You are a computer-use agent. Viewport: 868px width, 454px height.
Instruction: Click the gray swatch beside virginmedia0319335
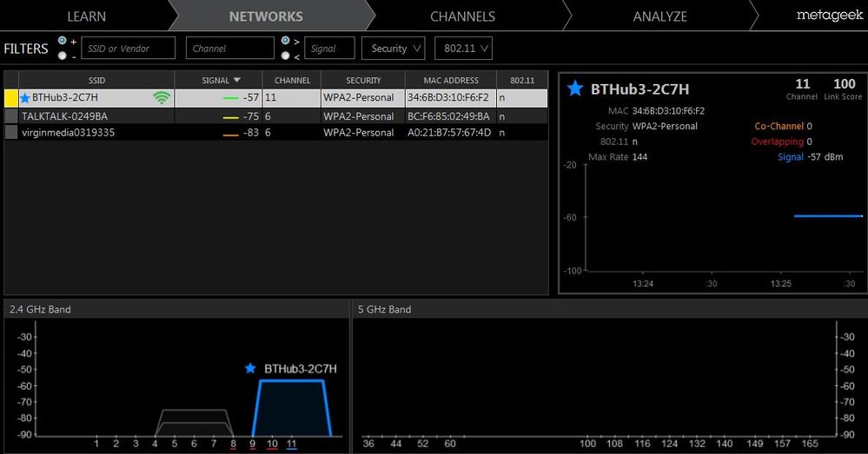(11, 132)
